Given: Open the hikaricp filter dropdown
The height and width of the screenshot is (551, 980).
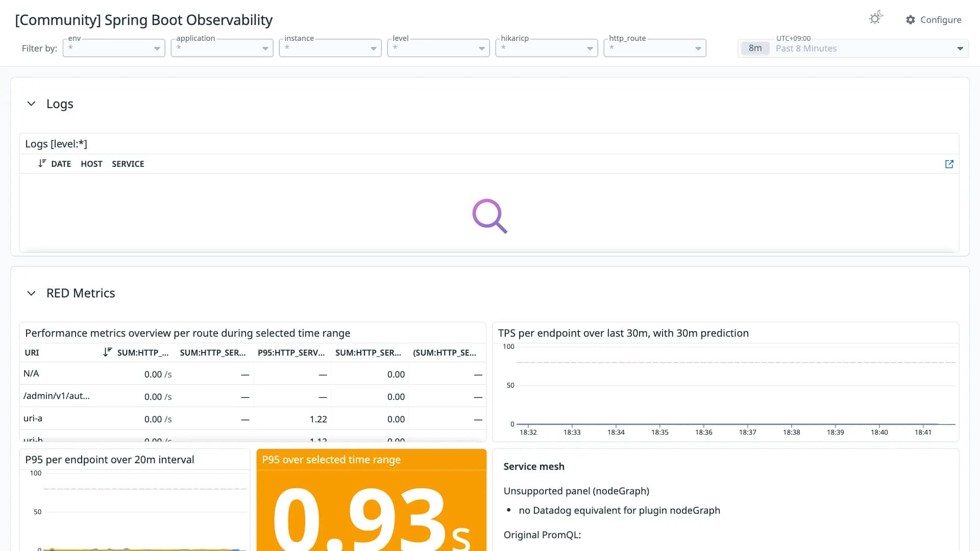Looking at the screenshot, I should [x=547, y=48].
